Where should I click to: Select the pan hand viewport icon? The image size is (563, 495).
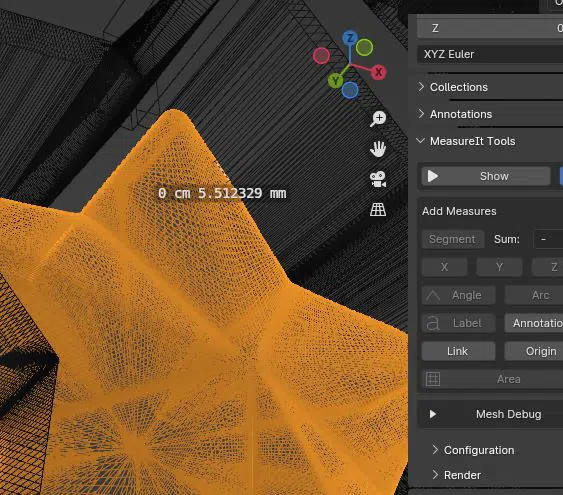[378, 149]
